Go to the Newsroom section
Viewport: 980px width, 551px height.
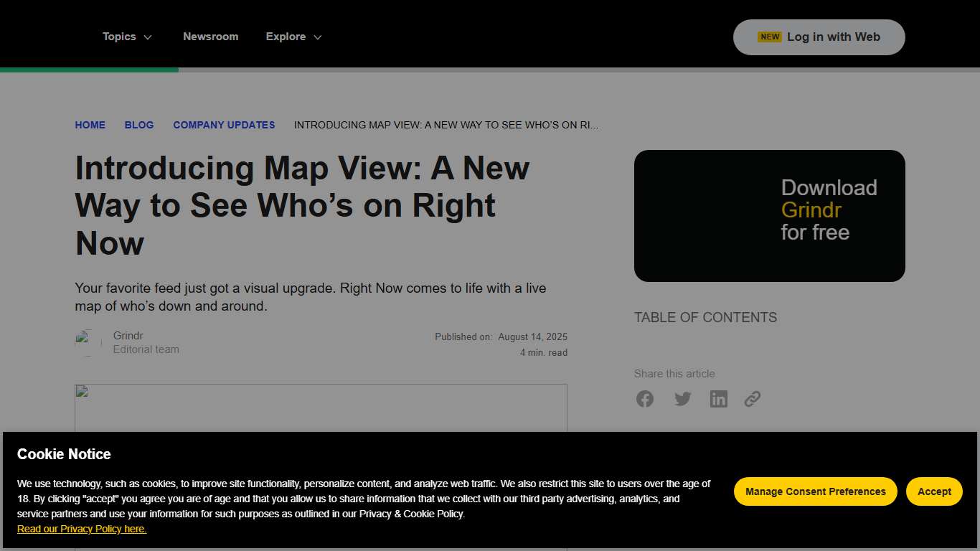pos(210,37)
